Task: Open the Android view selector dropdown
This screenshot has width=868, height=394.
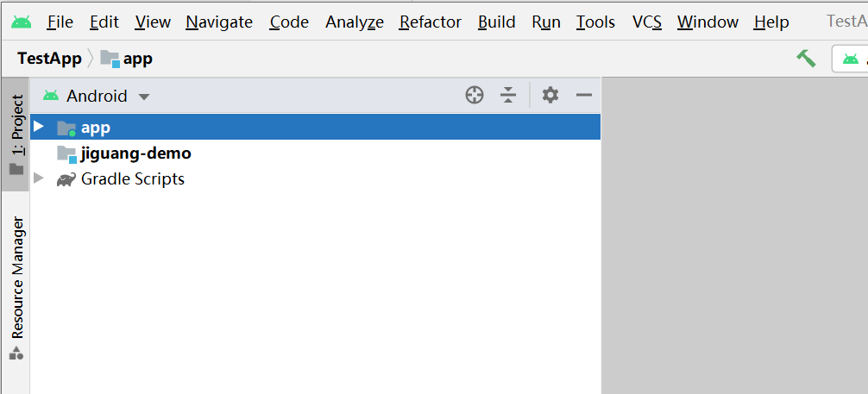Action: pyautogui.click(x=97, y=97)
